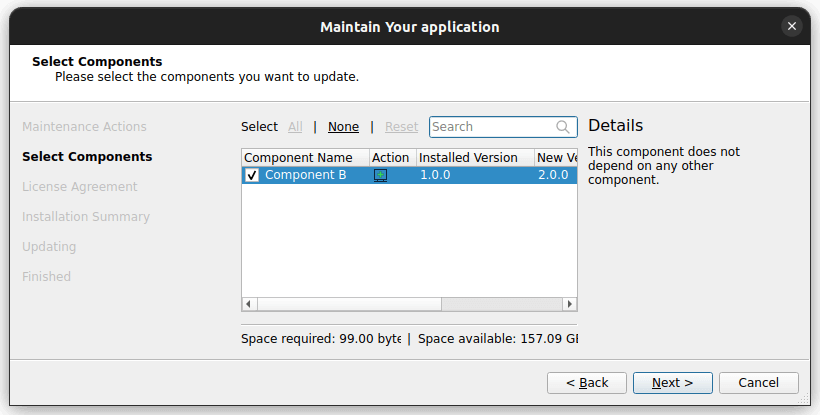Click the new version 2.0.0 cell
This screenshot has height=415, width=820.
552,175
